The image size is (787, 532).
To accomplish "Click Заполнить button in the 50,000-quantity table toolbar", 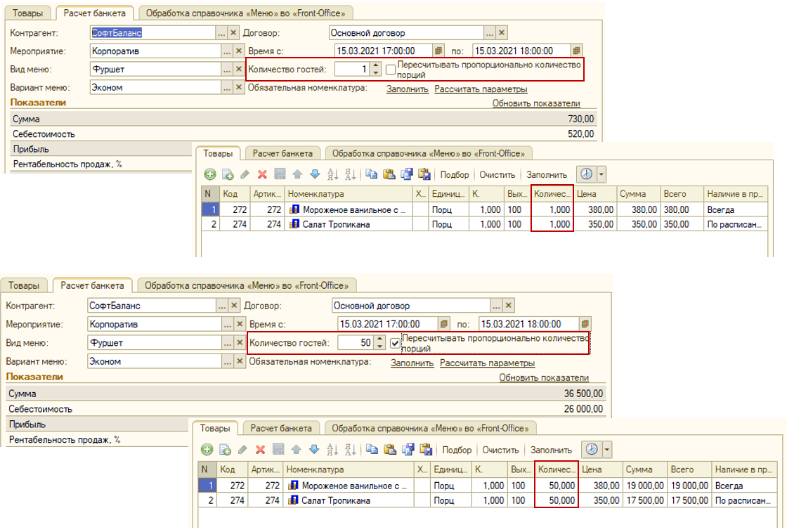I will [551, 450].
